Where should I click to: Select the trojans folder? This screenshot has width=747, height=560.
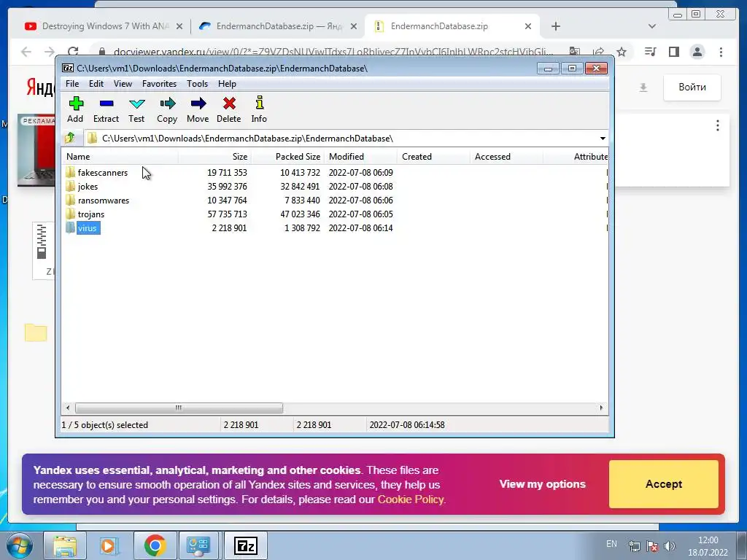pyautogui.click(x=91, y=214)
